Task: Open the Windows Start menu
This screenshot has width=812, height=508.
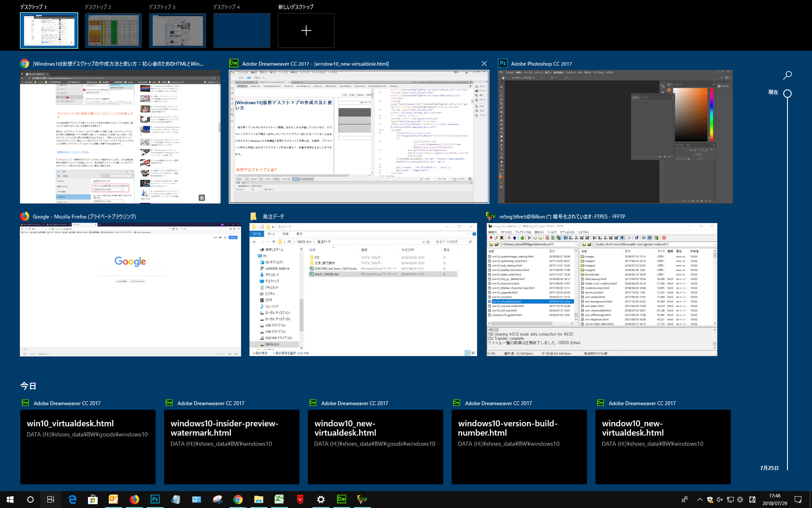Action: (10, 500)
